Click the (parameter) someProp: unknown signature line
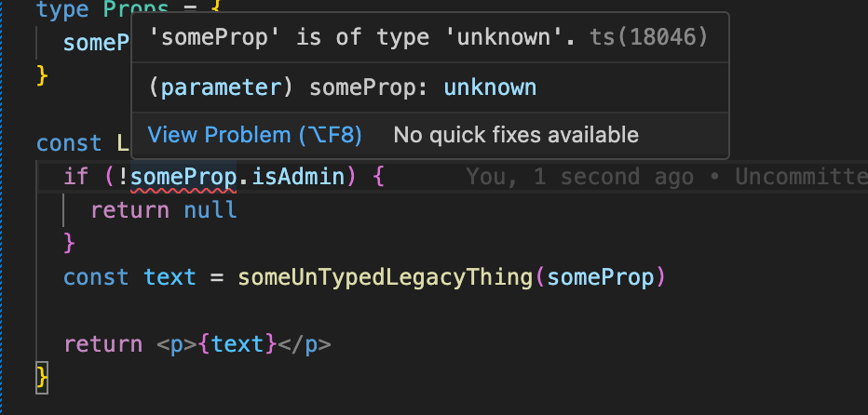868x415 pixels. pyautogui.click(x=343, y=87)
